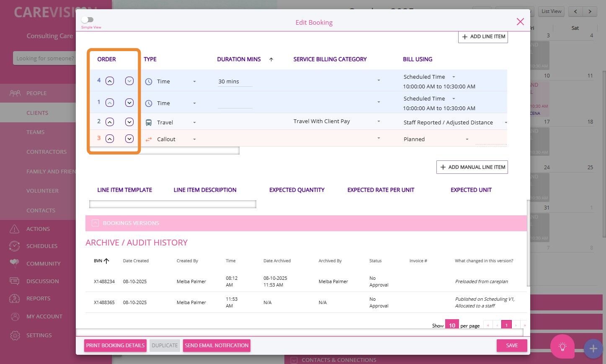Viewport: 606px width, 364px height.
Task: Click the Bill Using column header
Action: click(418, 59)
